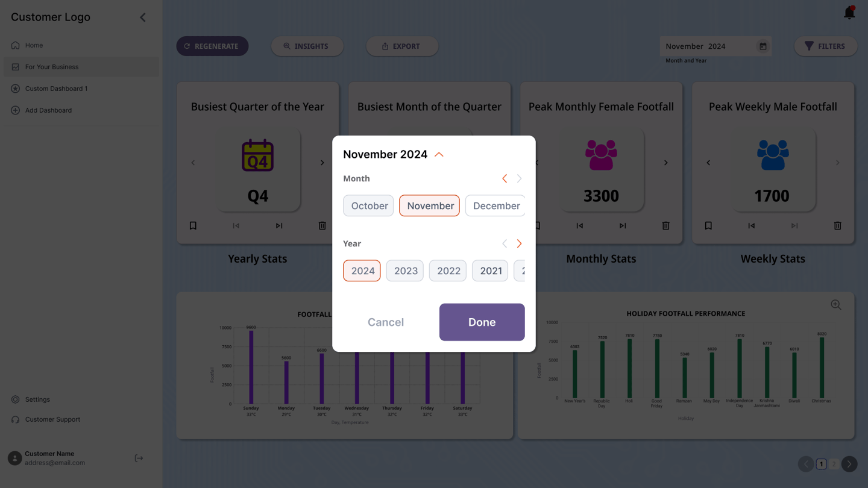Open the calendar icon in date field
This screenshot has width=868, height=488.
763,46
